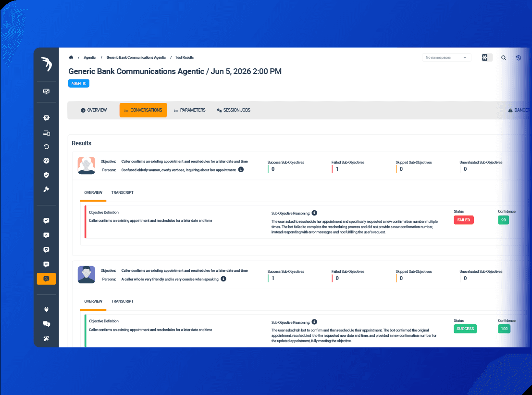Open the chat bubble with text lines icon
The image size is (532, 395).
47,264
